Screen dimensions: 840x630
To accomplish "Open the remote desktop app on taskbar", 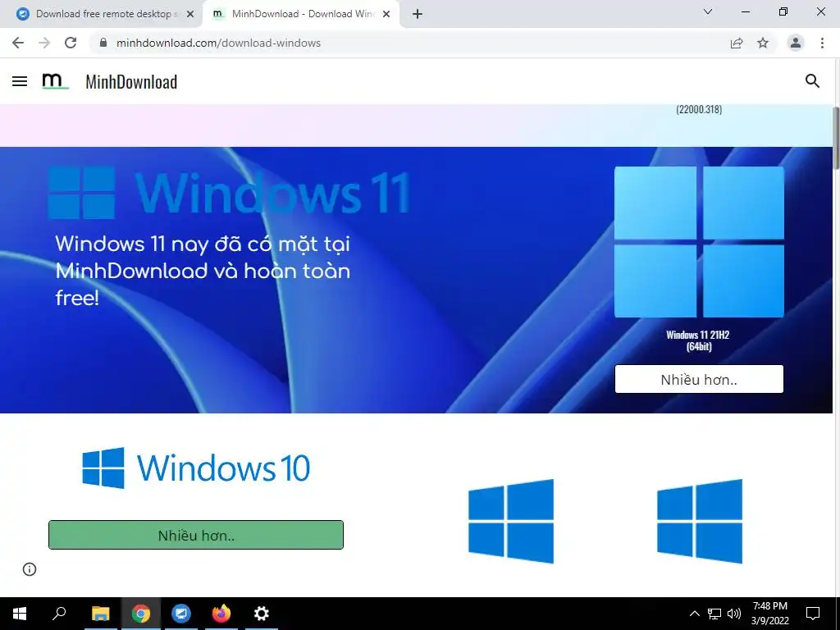I will (x=181, y=614).
